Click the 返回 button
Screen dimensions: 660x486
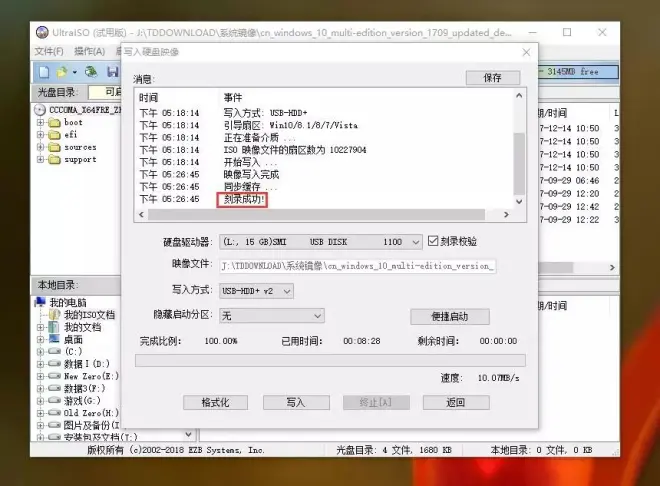[x=456, y=402]
